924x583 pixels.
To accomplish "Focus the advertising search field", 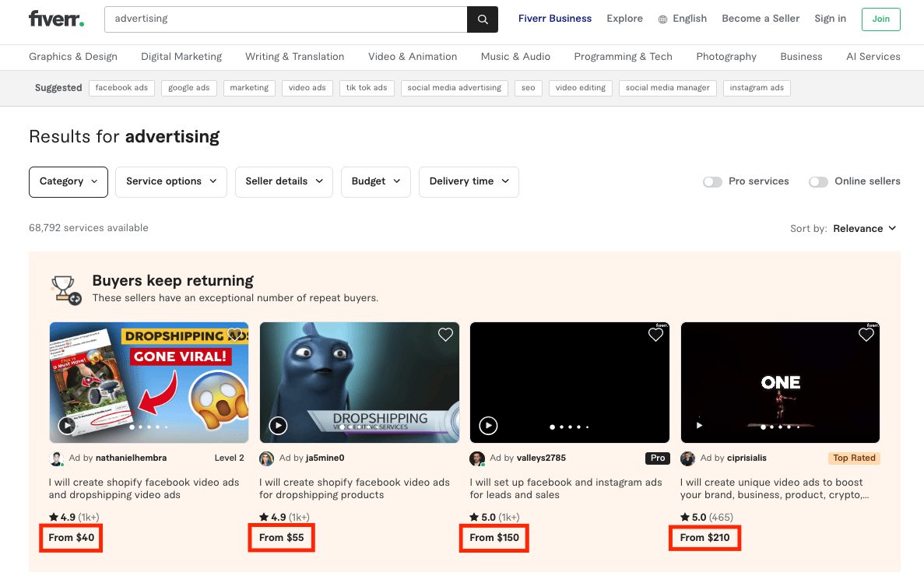I will [286, 19].
